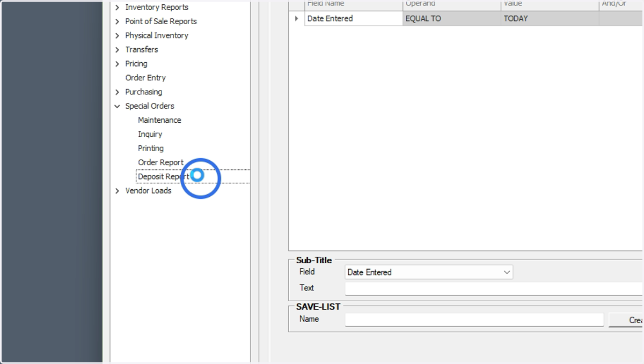Select the Transfers tree item
This screenshot has width=644, height=364.
142,49
